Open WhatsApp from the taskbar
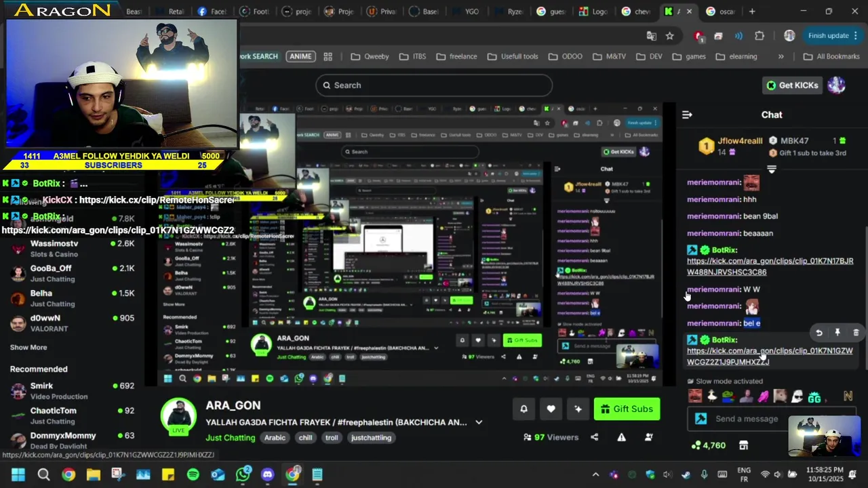868x488 pixels. [x=243, y=474]
